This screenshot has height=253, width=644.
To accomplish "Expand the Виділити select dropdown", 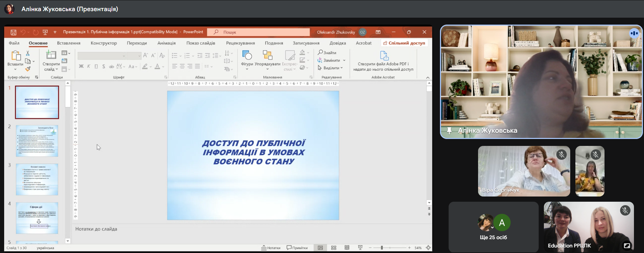I will tap(341, 68).
